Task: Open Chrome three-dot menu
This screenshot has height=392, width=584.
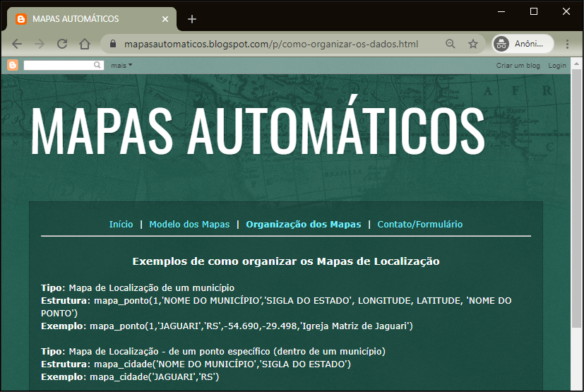Action: coord(567,44)
